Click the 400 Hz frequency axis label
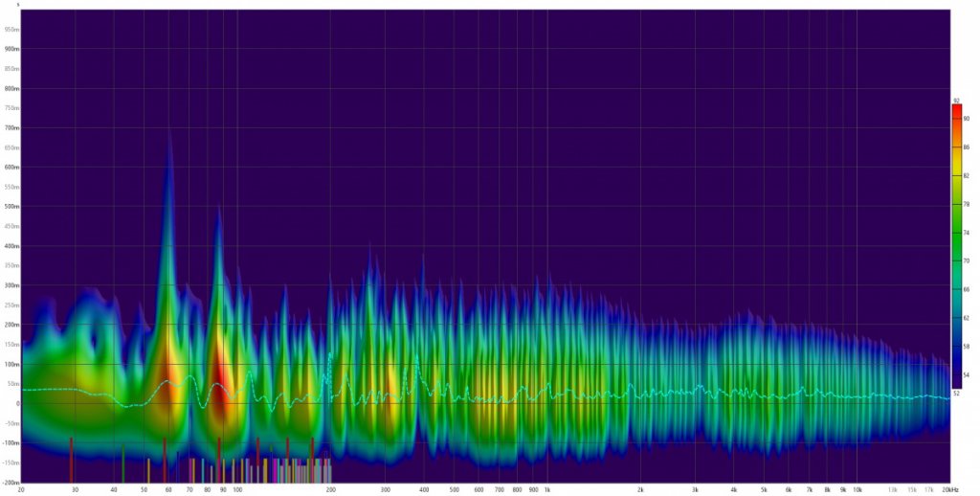The image size is (980, 496). 424,489
